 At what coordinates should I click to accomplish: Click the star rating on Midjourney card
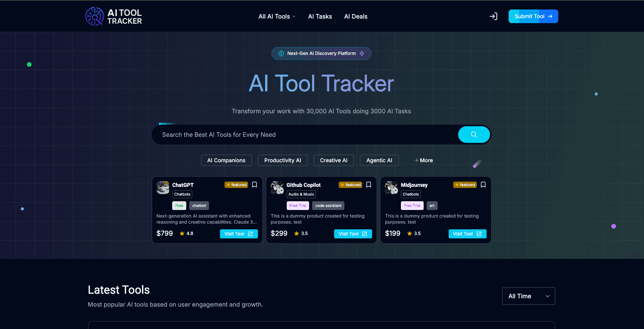(x=414, y=233)
